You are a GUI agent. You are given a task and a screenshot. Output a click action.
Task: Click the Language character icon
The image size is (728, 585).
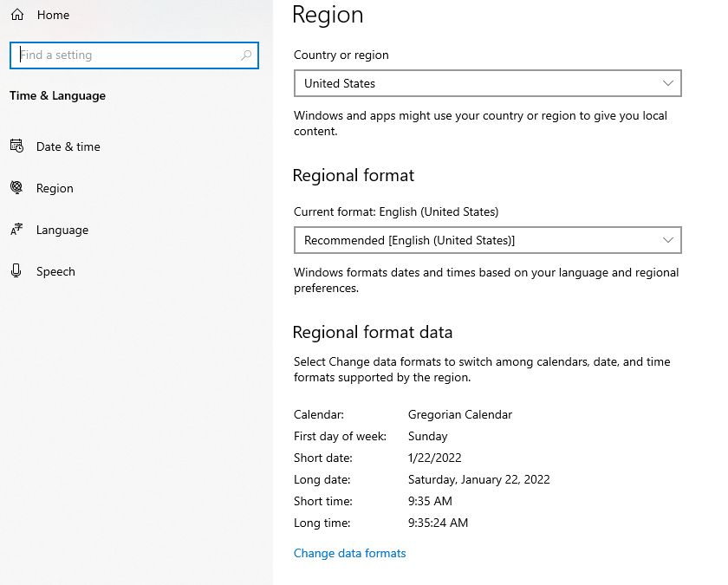[16, 230]
